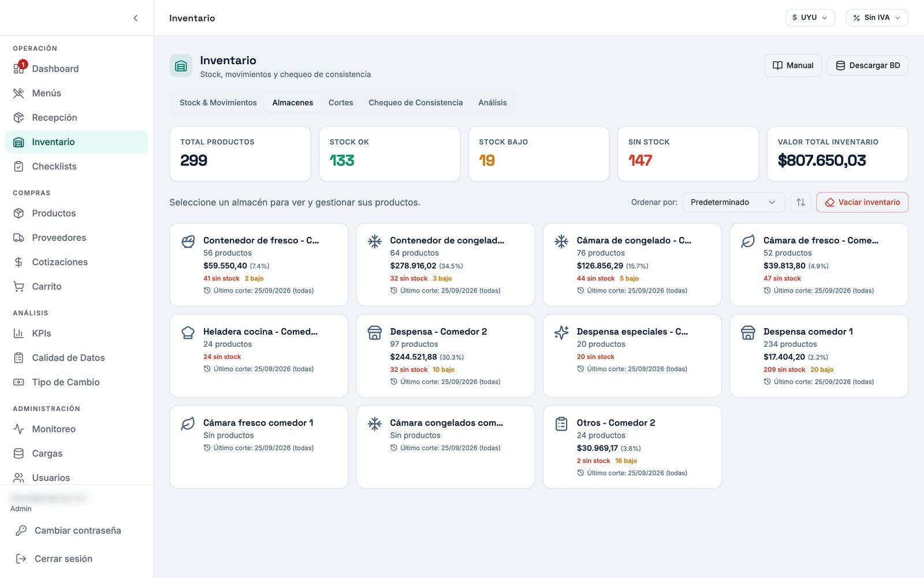
Task: Open Productos in the sidebar
Action: tap(77, 213)
